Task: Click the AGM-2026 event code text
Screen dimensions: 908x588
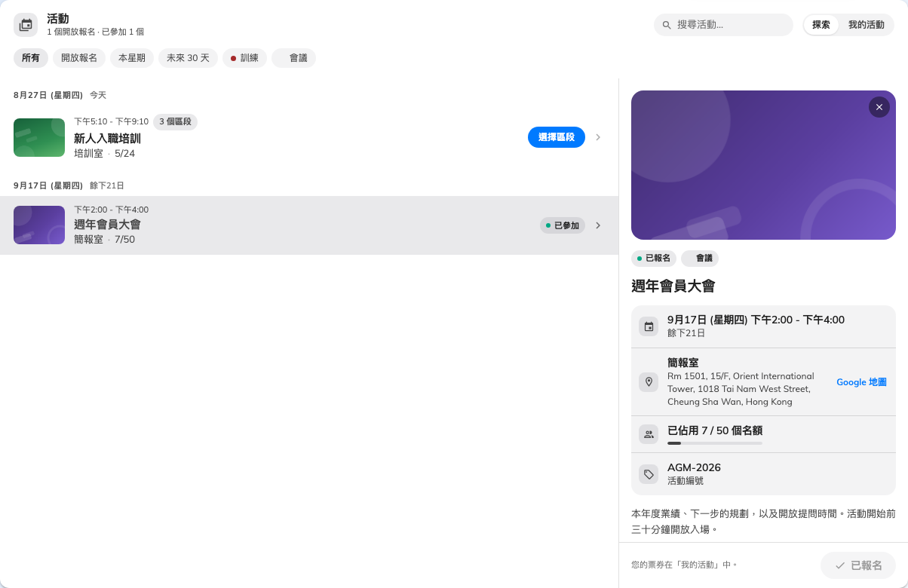Action: (x=694, y=467)
